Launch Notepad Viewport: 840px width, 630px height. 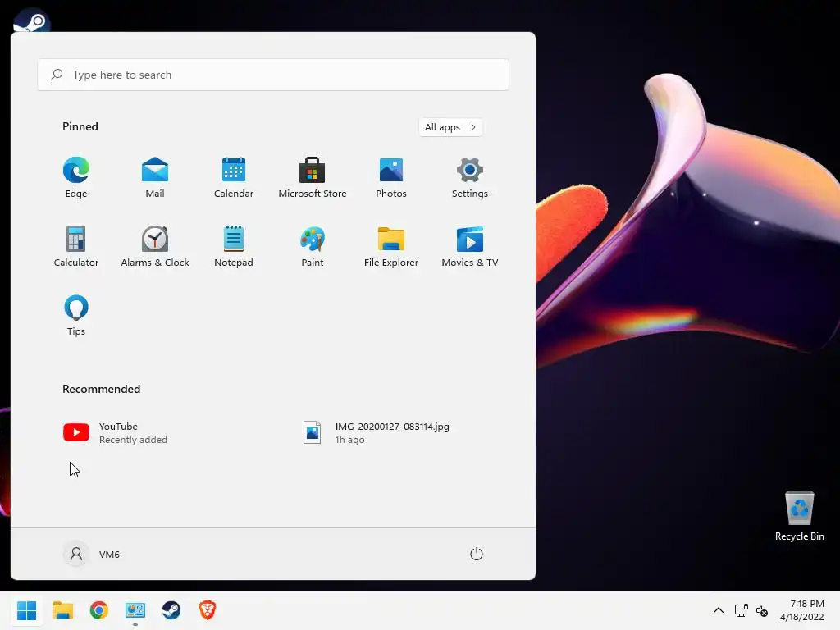234,246
